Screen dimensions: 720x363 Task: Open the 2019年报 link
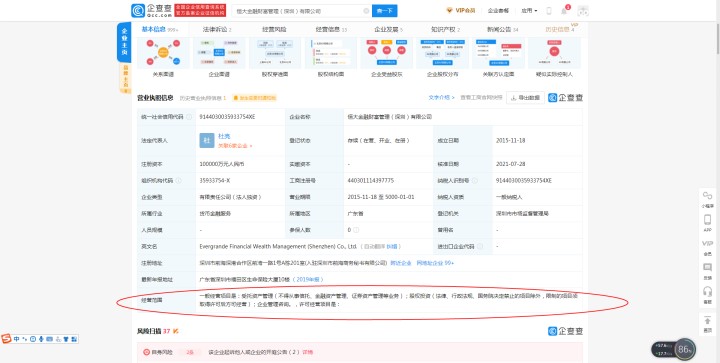coord(308,279)
